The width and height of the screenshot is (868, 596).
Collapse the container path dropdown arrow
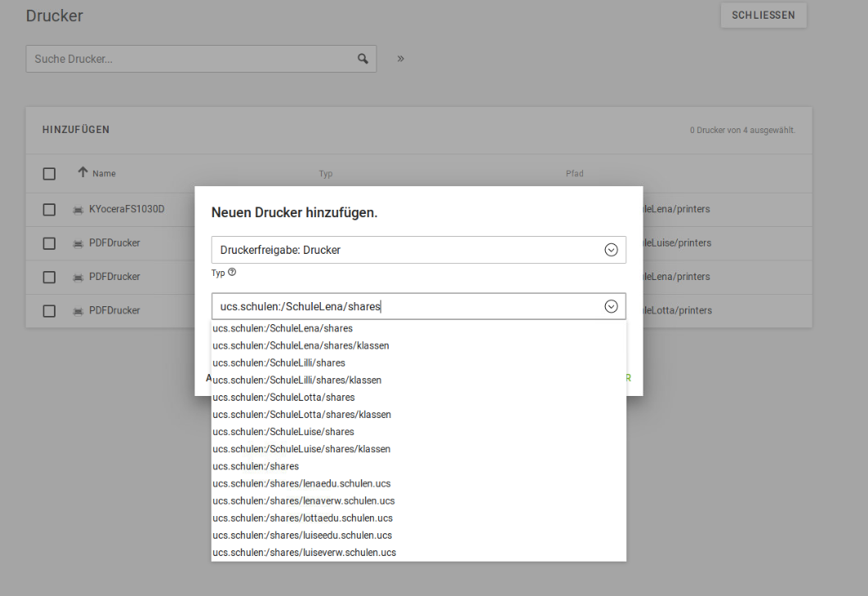coord(610,306)
